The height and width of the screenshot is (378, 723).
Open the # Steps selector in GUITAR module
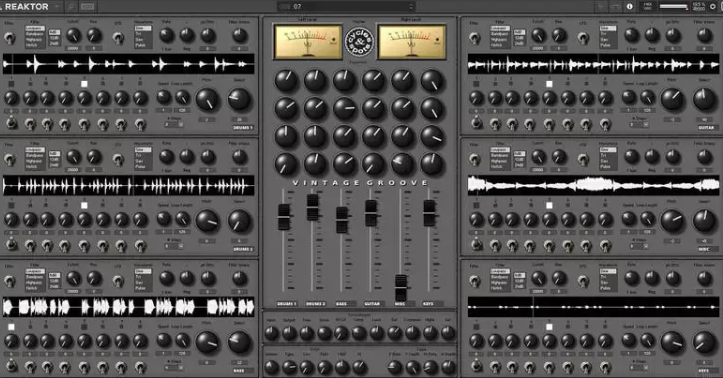coord(639,124)
